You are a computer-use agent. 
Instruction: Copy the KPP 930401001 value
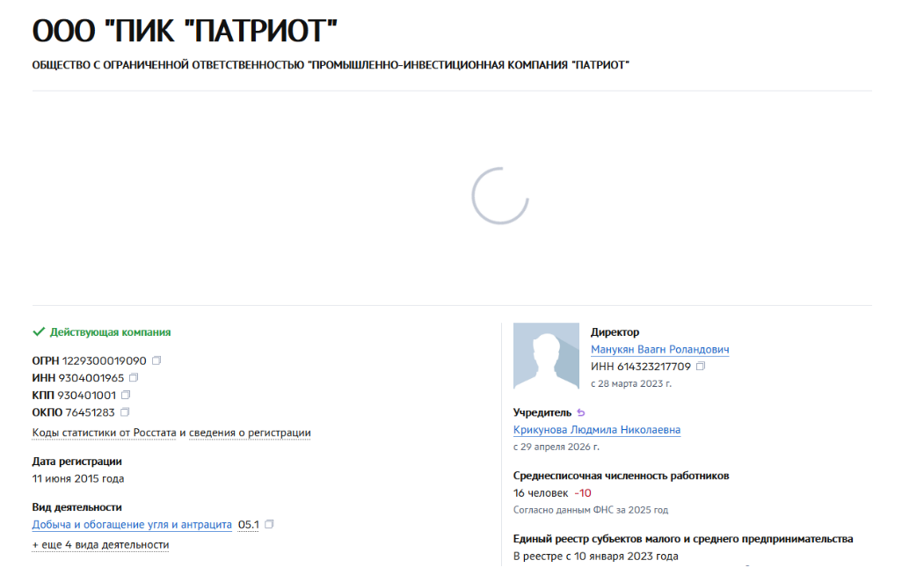point(126,395)
